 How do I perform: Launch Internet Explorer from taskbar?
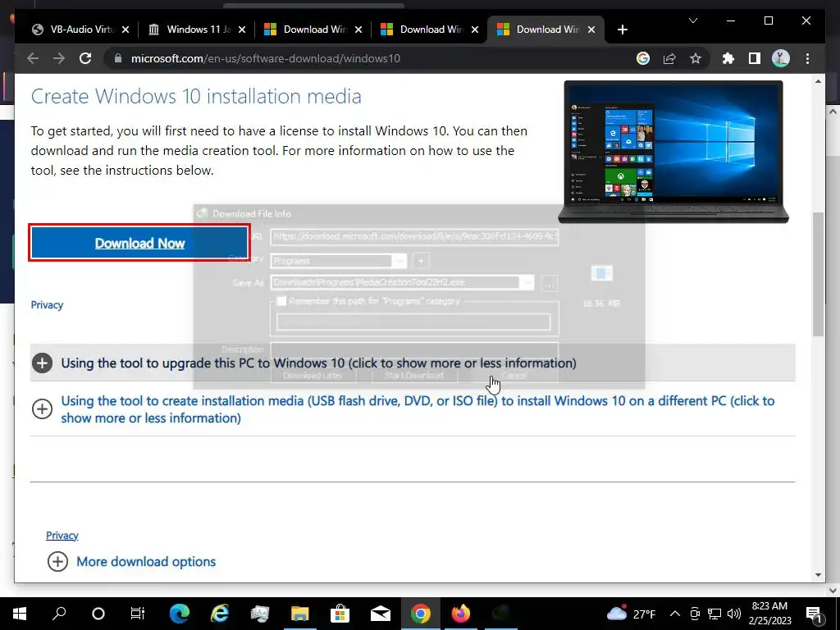pyautogui.click(x=220, y=614)
